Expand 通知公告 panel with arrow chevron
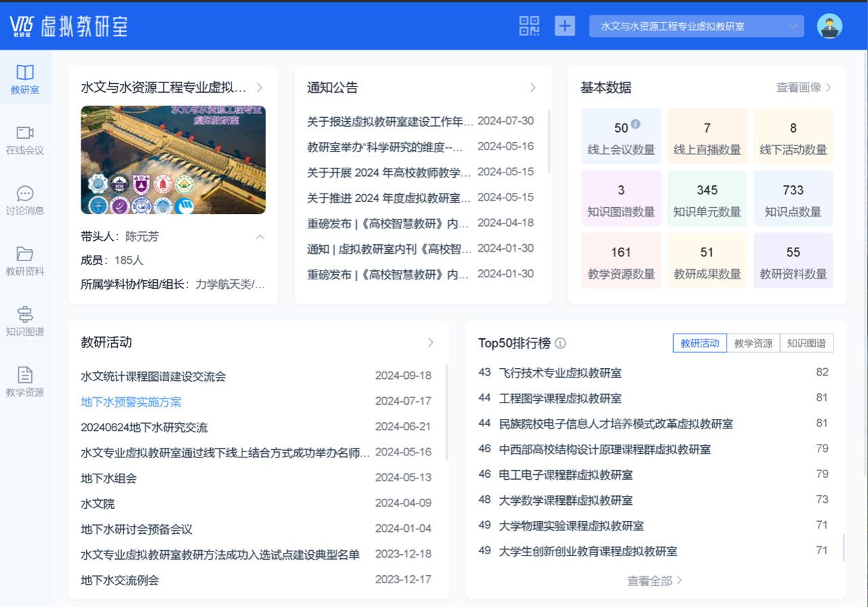The height and width of the screenshot is (607, 868). (533, 88)
